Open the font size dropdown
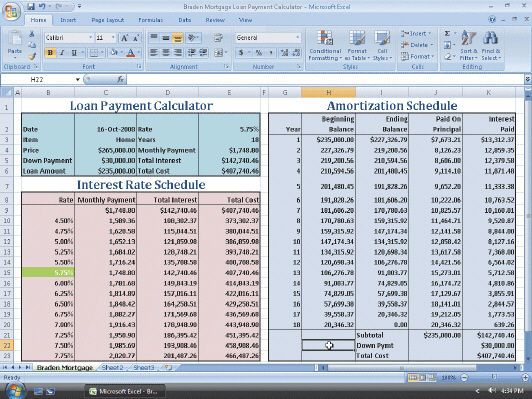Viewport: 532px width, 399px height. click(113, 38)
